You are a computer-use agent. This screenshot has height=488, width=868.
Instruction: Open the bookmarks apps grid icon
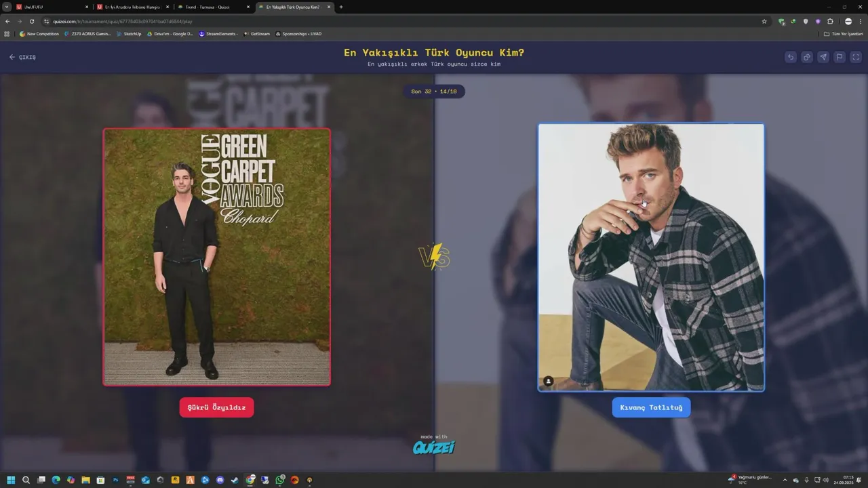[7, 33]
